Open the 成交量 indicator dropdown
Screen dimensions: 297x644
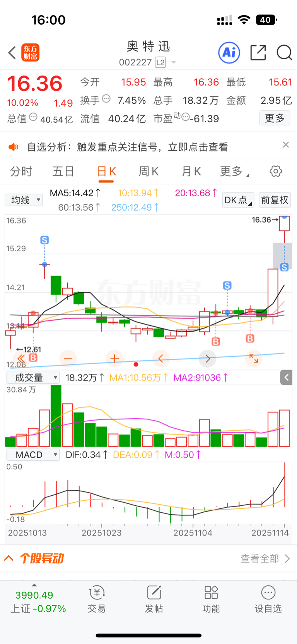tap(33, 378)
